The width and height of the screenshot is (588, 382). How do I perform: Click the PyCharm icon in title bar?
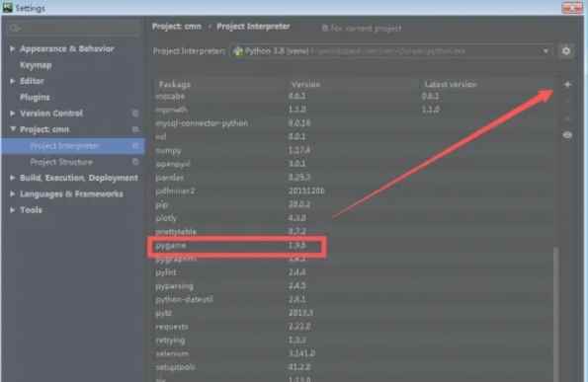click(x=8, y=8)
